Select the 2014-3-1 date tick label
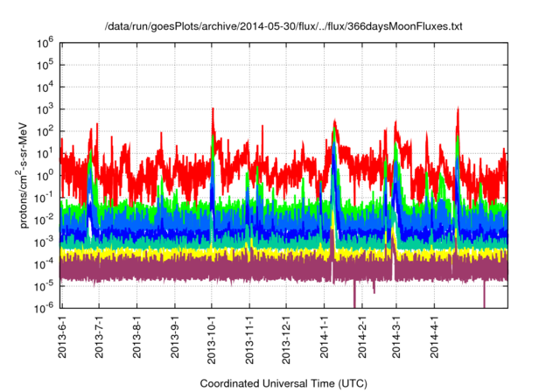This screenshot has height=392, width=560. pos(397,337)
